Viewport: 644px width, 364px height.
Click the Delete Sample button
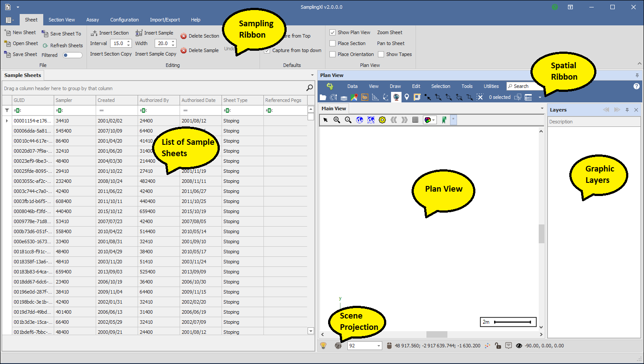point(200,50)
